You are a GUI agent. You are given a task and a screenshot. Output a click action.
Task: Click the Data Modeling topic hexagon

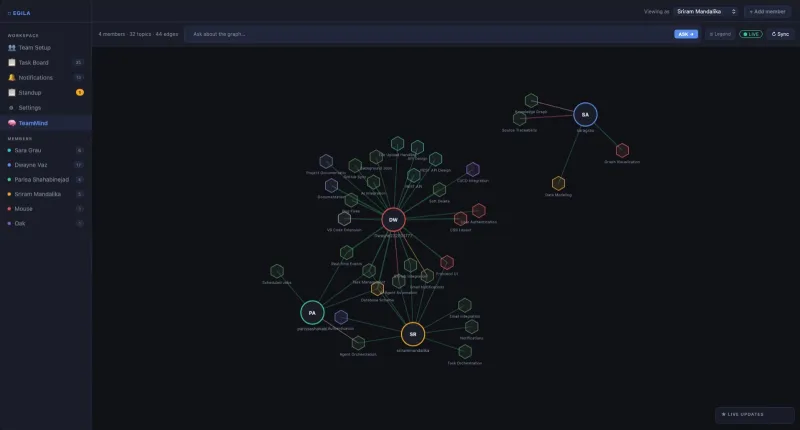point(558,183)
